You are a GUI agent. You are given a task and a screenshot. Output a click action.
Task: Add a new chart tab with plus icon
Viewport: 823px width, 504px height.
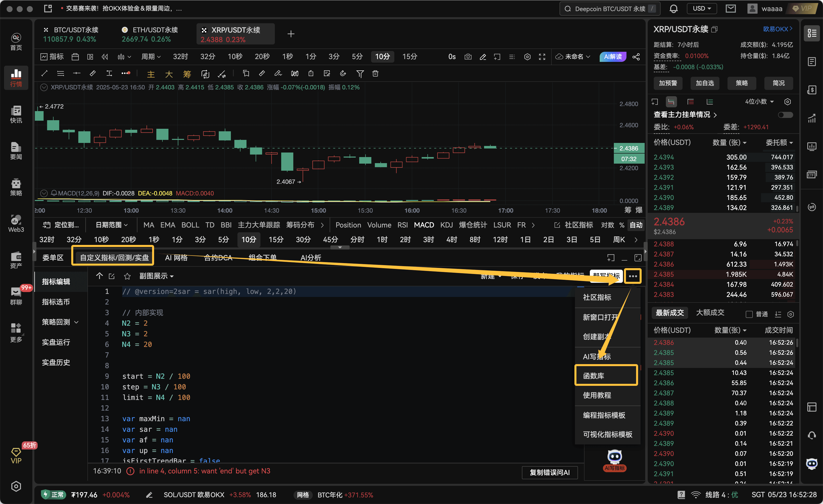291,34
